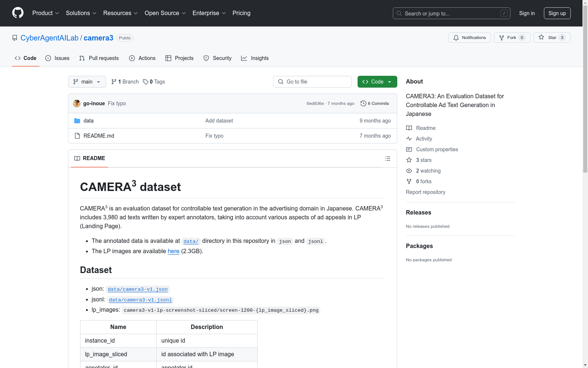
Task: Select the README tab in file viewer
Action: (x=90, y=158)
